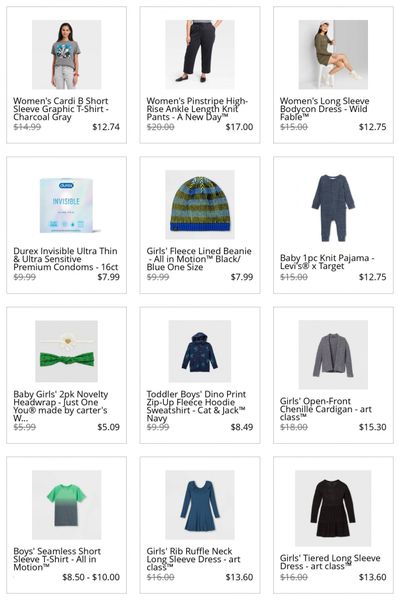Open the Levi's baby knit pajama picture

coord(333,208)
